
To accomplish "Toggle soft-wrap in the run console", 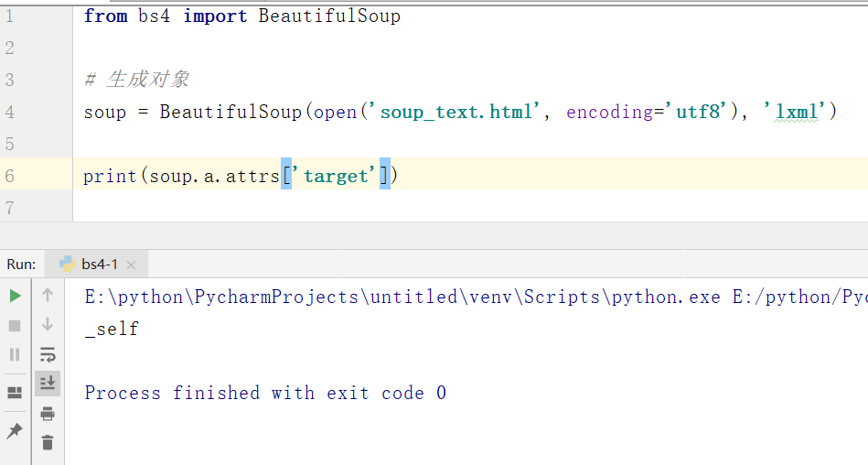I will pos(48,355).
